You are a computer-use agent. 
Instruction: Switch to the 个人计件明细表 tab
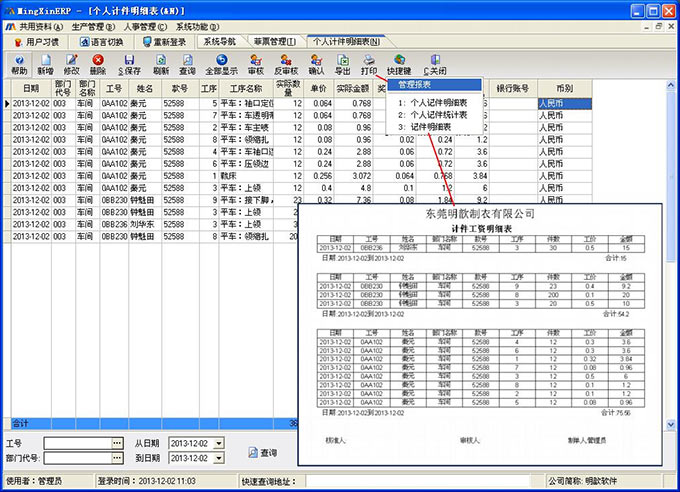(346, 42)
